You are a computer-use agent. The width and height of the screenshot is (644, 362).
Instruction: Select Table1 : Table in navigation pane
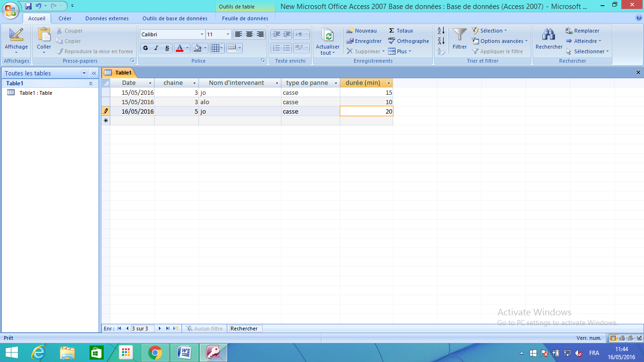36,93
